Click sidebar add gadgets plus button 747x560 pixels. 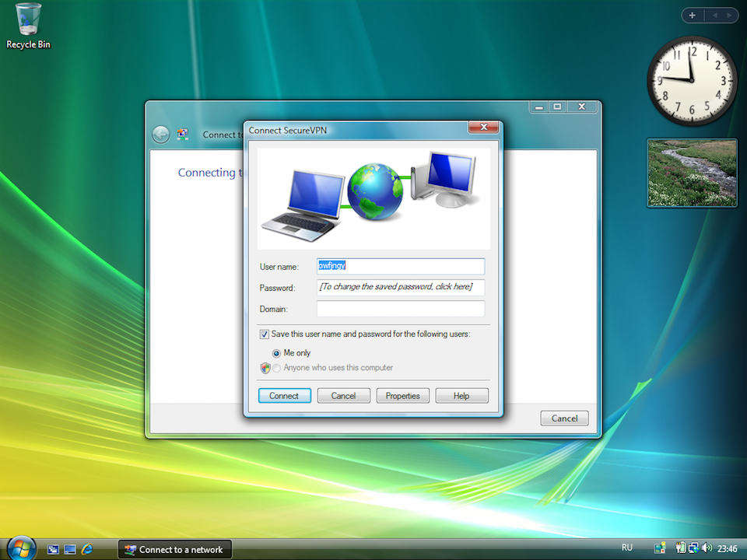[x=693, y=16]
